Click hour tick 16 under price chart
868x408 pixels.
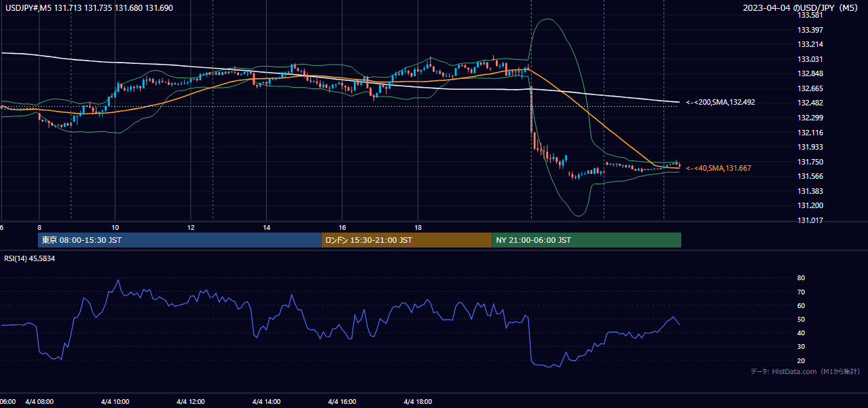pyautogui.click(x=342, y=227)
